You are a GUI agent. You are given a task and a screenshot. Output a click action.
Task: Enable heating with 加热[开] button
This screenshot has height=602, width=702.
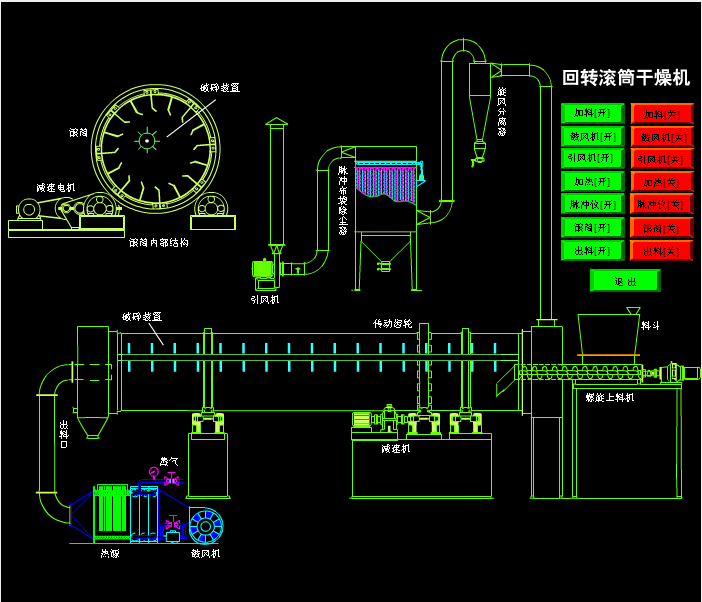point(592,182)
